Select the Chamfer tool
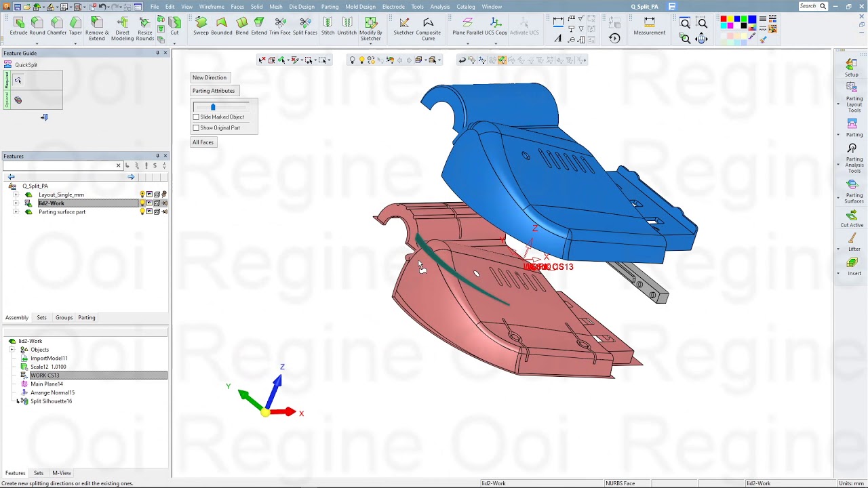This screenshot has width=868, height=488. [x=57, y=26]
